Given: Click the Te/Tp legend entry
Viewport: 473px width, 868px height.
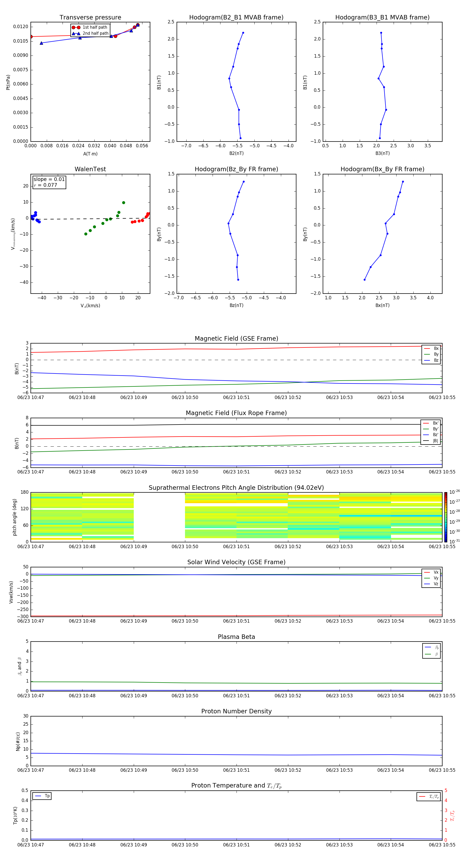Looking at the screenshot, I should click(x=429, y=797).
